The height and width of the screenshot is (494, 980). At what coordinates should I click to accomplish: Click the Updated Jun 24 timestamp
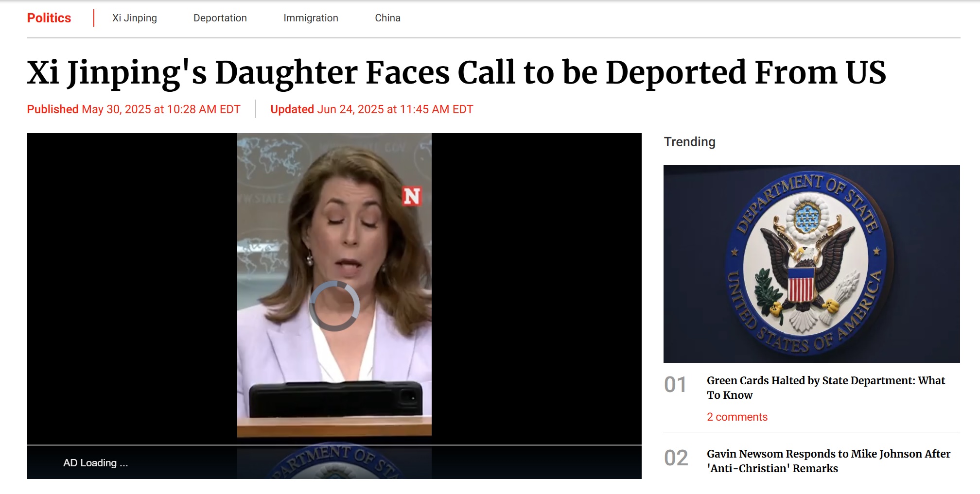(x=372, y=109)
